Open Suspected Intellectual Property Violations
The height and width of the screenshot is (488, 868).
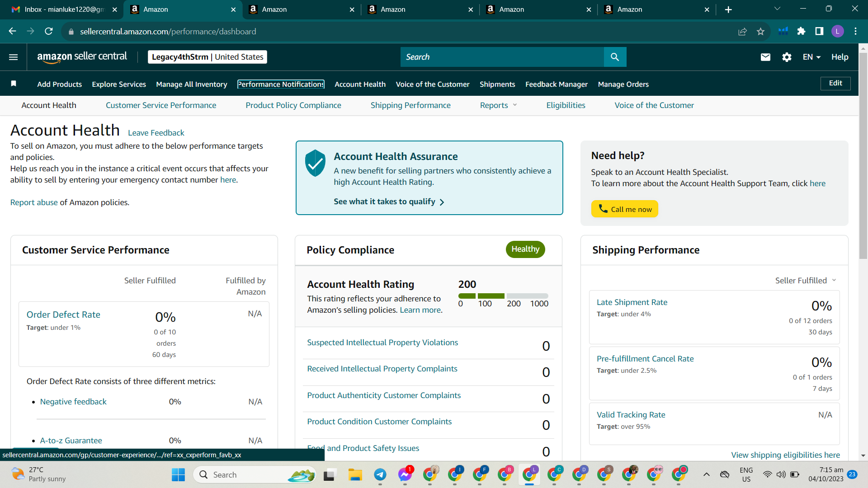click(382, 343)
